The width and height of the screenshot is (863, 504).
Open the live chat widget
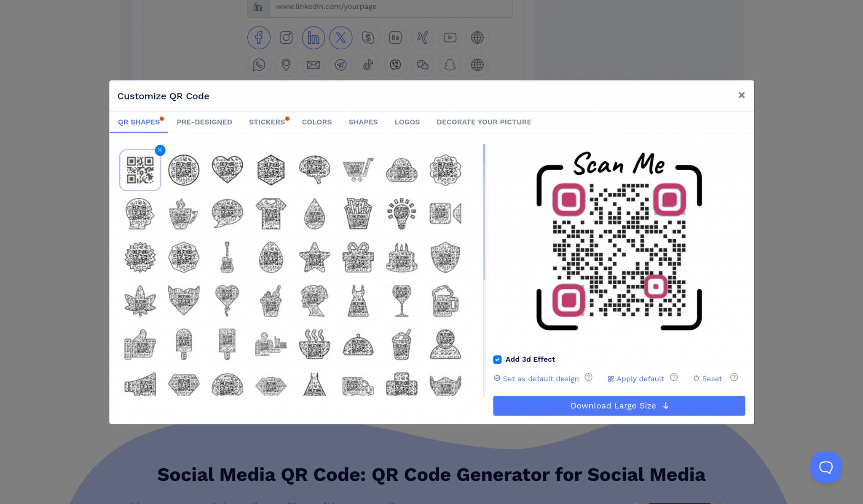(x=825, y=467)
